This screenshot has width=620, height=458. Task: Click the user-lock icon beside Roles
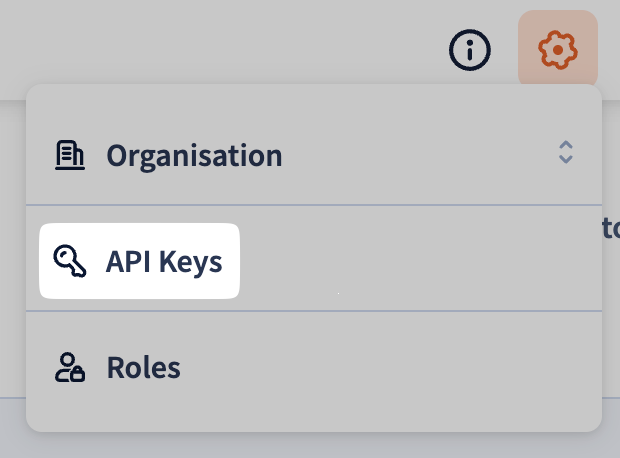[x=70, y=367]
